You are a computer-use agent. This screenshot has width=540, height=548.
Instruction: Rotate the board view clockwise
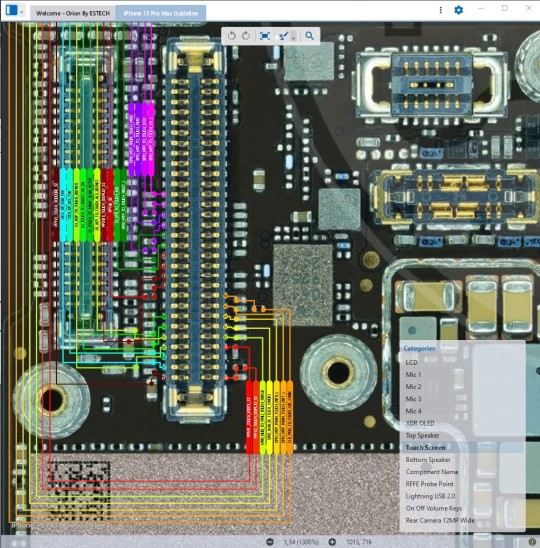click(x=246, y=36)
